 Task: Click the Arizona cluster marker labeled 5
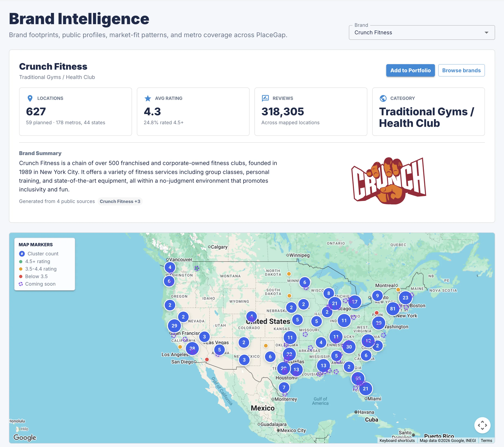coord(220,350)
